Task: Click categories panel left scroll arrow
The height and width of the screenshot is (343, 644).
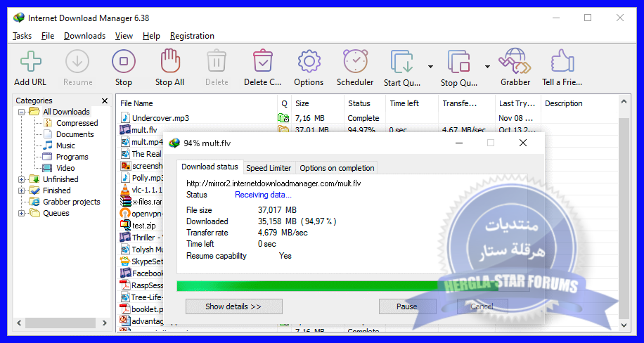Action: tap(19, 323)
